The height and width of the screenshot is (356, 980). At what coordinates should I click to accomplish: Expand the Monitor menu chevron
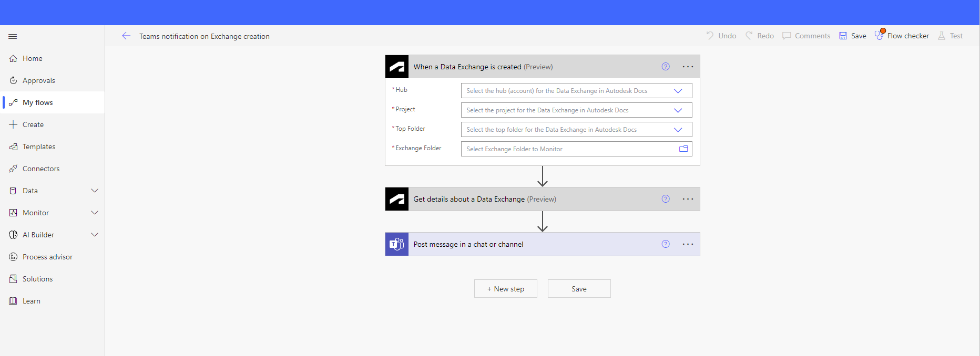(x=95, y=213)
